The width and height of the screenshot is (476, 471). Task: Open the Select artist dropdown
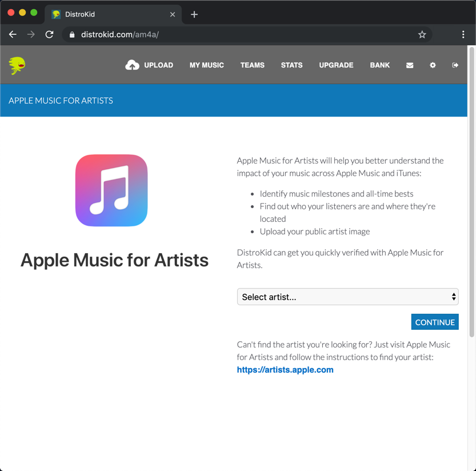click(x=347, y=297)
